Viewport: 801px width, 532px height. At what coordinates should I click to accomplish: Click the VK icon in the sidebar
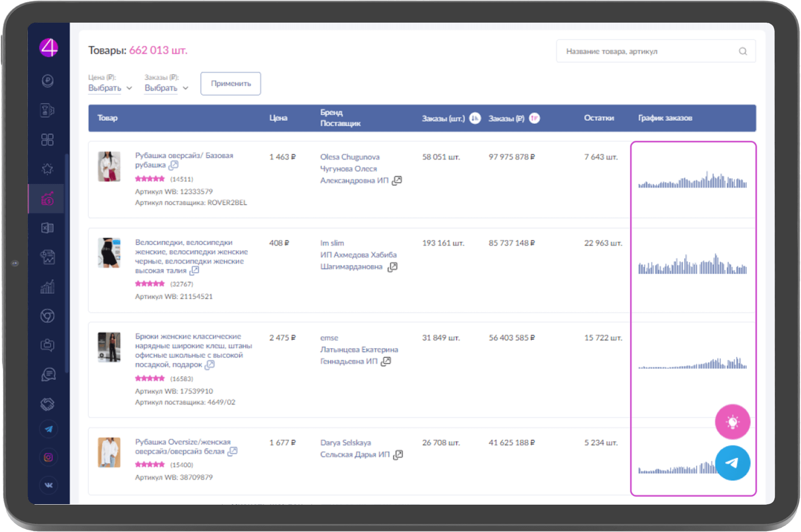coord(48,485)
